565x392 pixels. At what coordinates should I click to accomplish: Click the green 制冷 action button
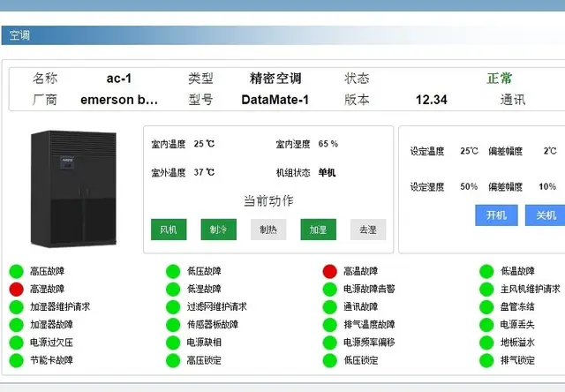click(219, 230)
